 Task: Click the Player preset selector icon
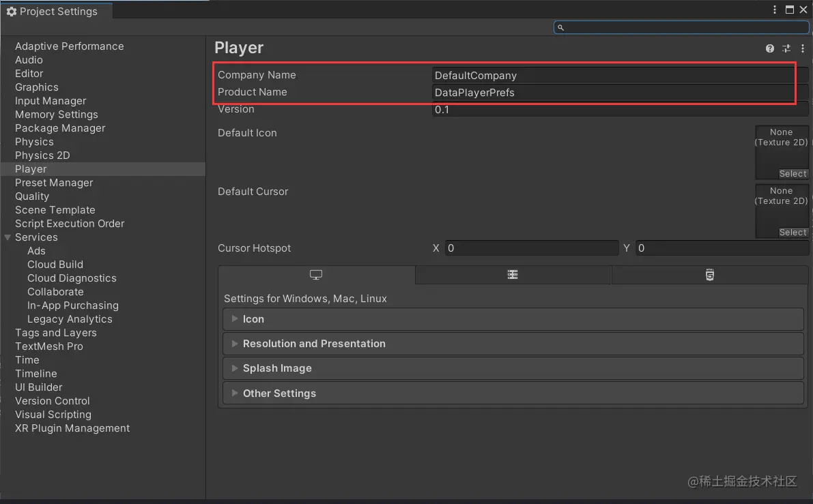pyautogui.click(x=786, y=48)
